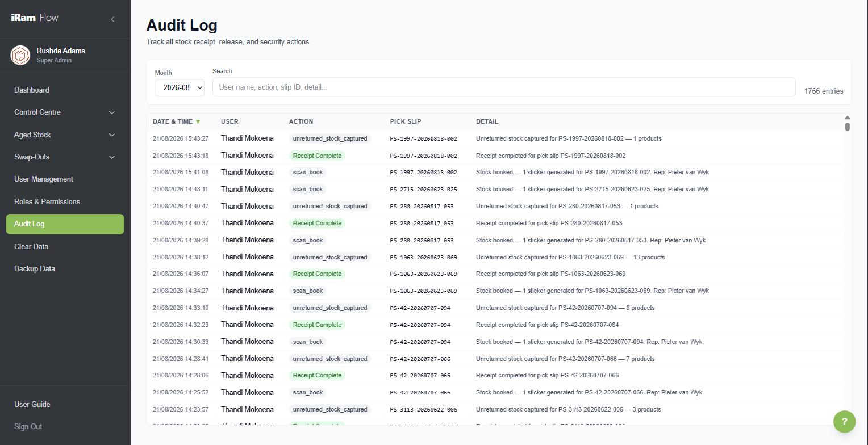Click pick slip PS-3113-20260622-006 at 14:23:57
Image resolution: width=868 pixels, height=445 pixels.
(424, 409)
